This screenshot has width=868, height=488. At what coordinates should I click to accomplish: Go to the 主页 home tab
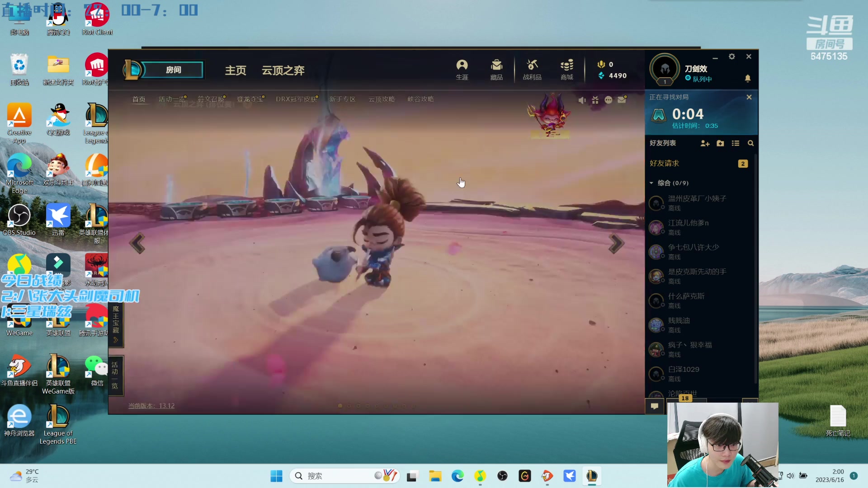click(236, 70)
